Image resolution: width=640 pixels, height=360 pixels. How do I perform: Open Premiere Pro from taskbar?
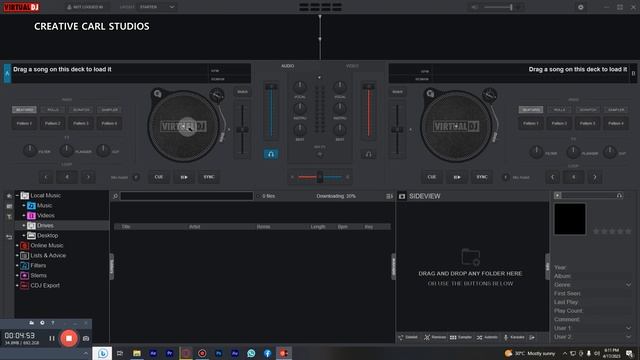[169, 353]
